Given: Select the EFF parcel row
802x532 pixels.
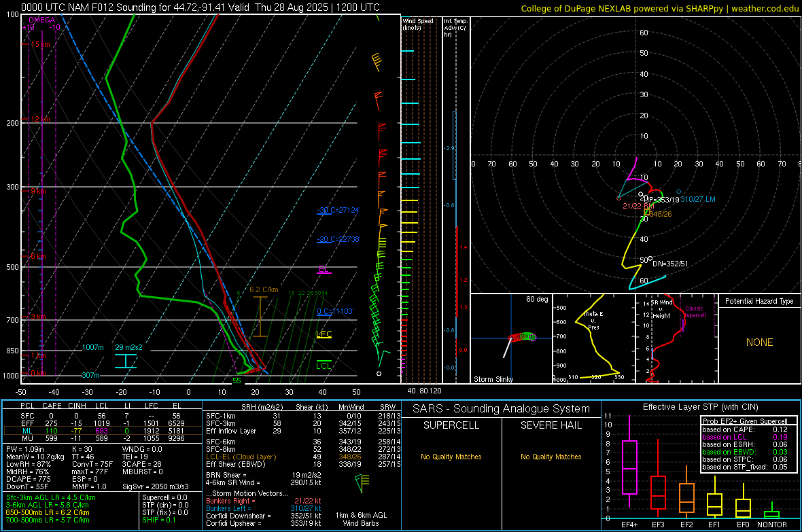Looking at the screenshot, I should pos(103,423).
